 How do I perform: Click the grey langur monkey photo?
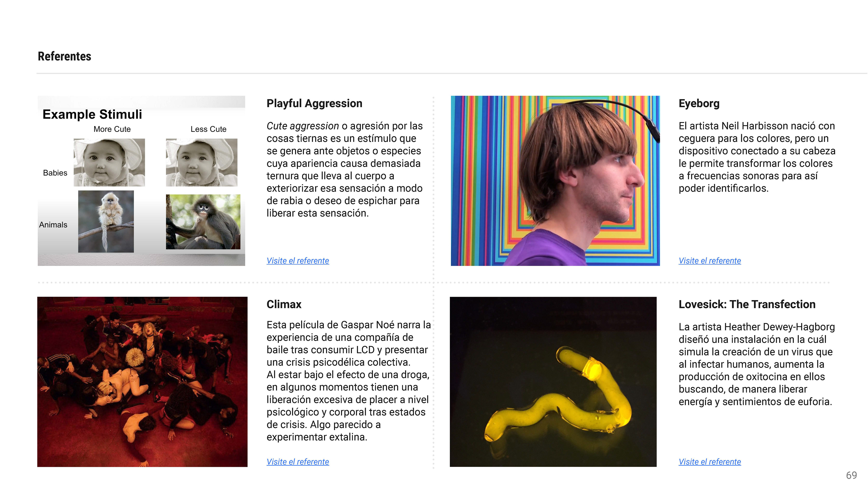click(203, 222)
